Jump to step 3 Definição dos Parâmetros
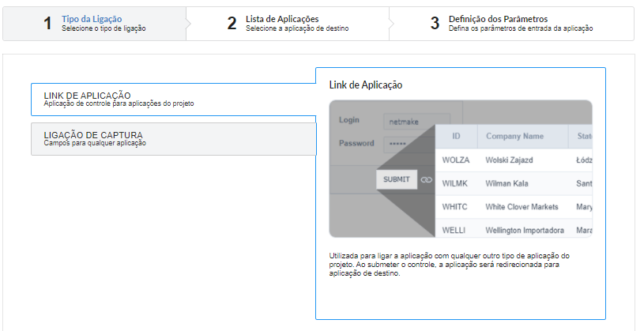The image size is (644, 331). coord(511,24)
